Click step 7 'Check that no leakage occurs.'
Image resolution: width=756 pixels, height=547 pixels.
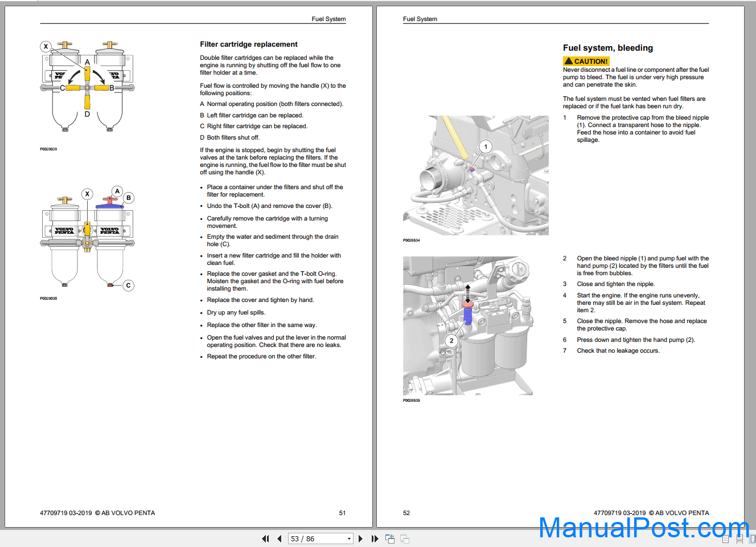coord(618,351)
